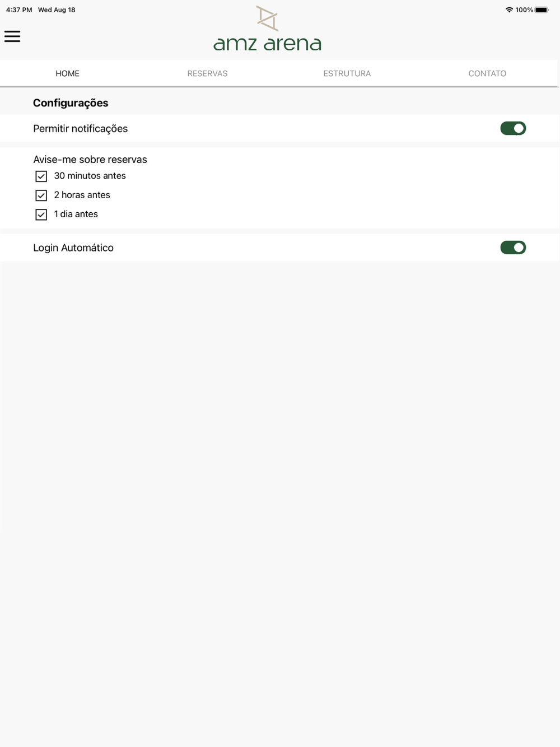Tap the amz arena logo icon
The image size is (560, 747).
tap(267, 18)
